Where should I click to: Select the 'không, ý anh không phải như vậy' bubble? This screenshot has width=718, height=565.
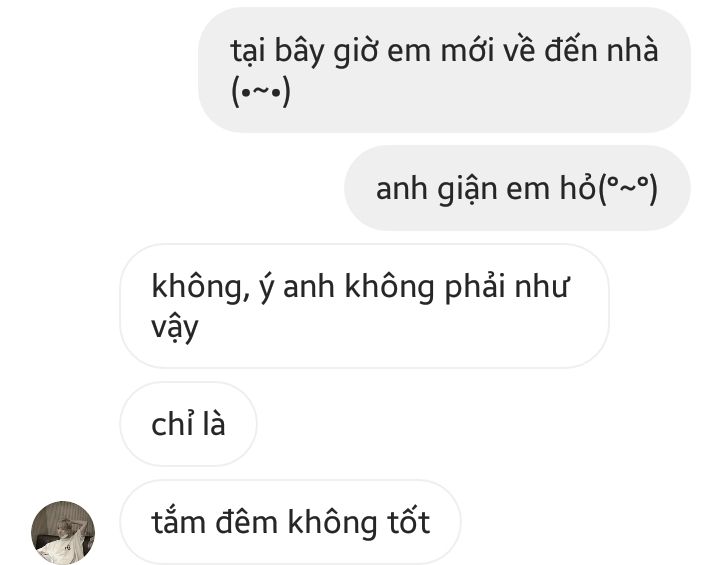[364, 306]
